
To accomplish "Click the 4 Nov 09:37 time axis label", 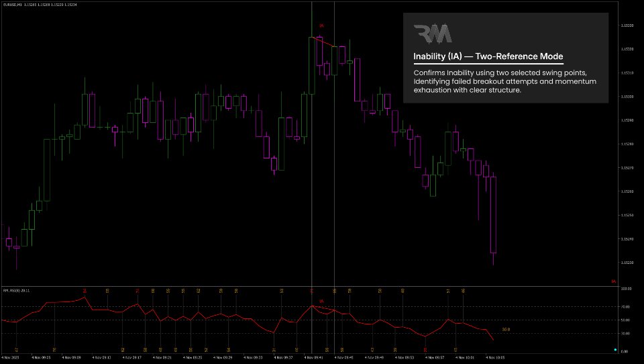I will 283,357.
